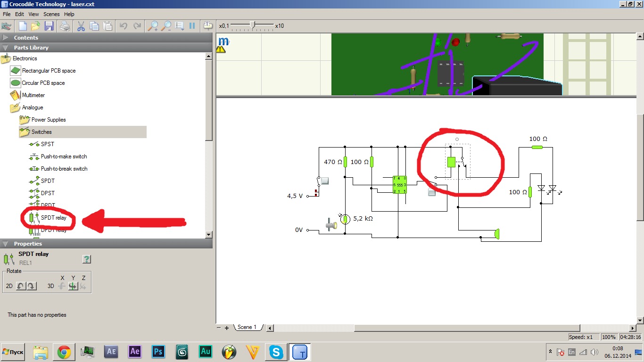Click the Zoom in magnifier icon

coord(152,26)
